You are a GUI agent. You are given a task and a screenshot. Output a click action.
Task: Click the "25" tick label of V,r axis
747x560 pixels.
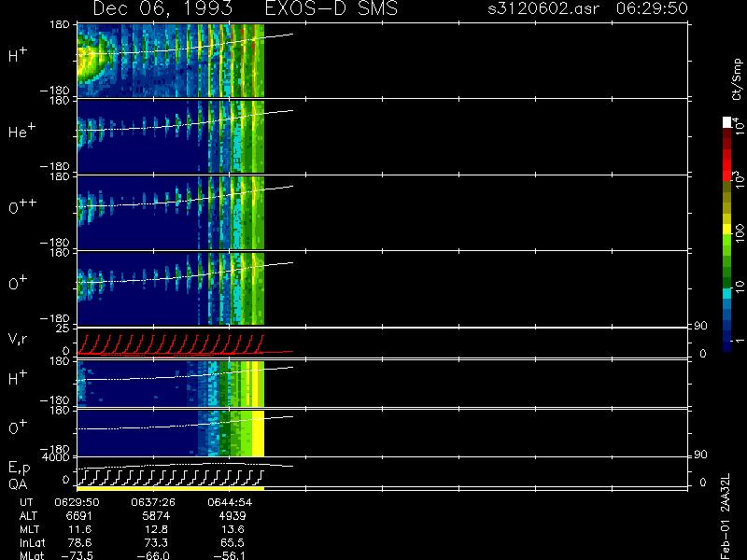[x=63, y=329]
